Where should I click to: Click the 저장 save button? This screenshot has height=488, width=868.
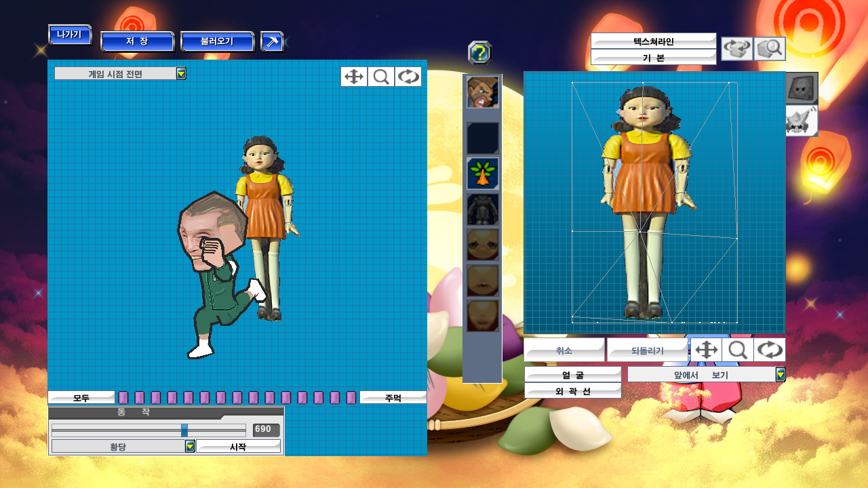(x=137, y=41)
